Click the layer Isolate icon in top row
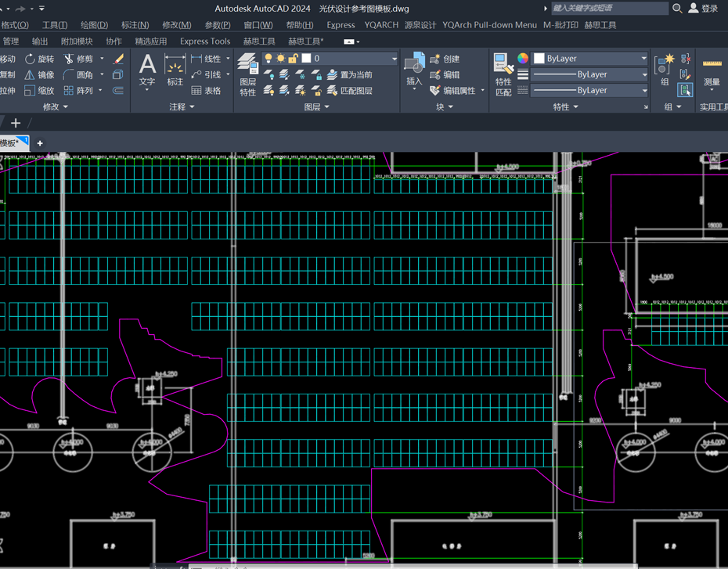The image size is (728, 569). tap(284, 74)
